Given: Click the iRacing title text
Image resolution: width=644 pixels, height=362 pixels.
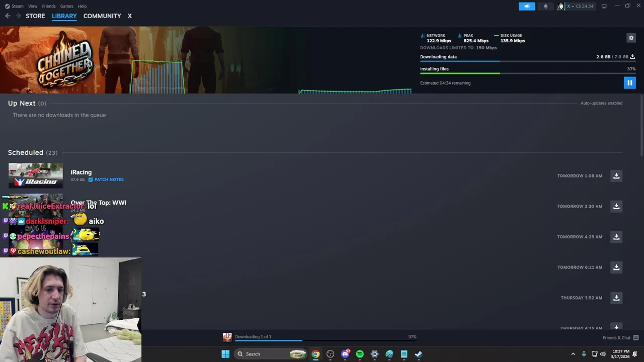Looking at the screenshot, I should tap(81, 172).
